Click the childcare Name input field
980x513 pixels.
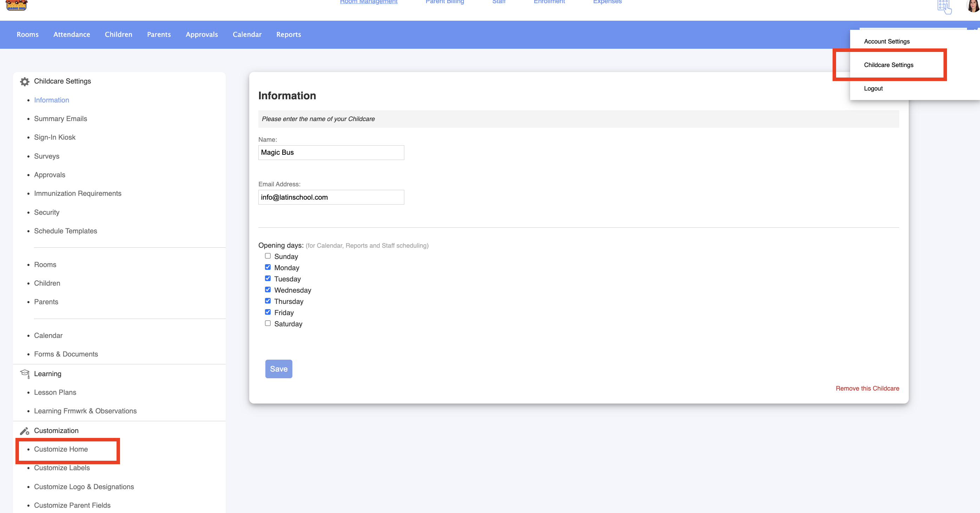[331, 153]
